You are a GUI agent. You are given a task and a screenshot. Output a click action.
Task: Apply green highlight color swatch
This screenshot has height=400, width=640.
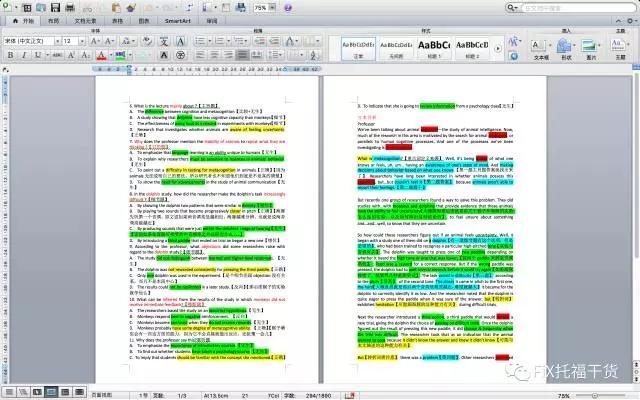[120, 55]
